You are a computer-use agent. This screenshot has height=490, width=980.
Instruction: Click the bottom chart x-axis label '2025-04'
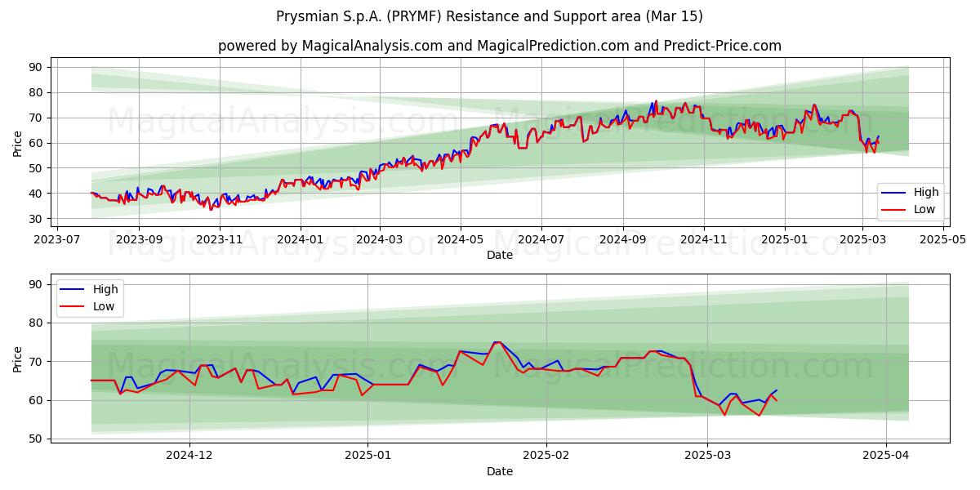point(887,457)
